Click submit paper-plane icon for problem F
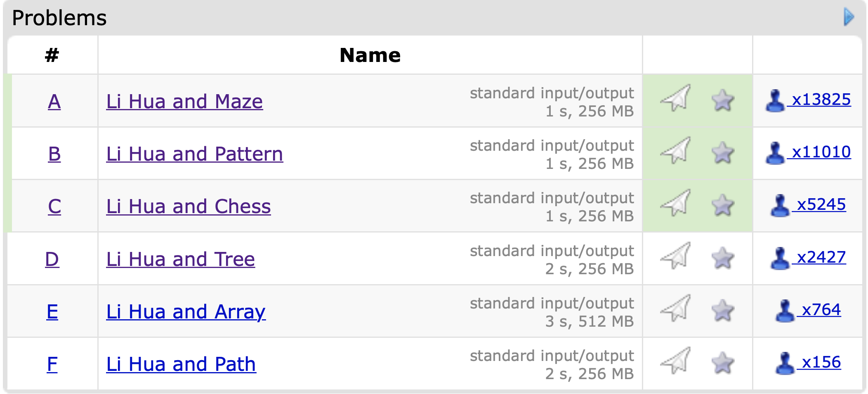The height and width of the screenshot is (394, 868). (676, 361)
